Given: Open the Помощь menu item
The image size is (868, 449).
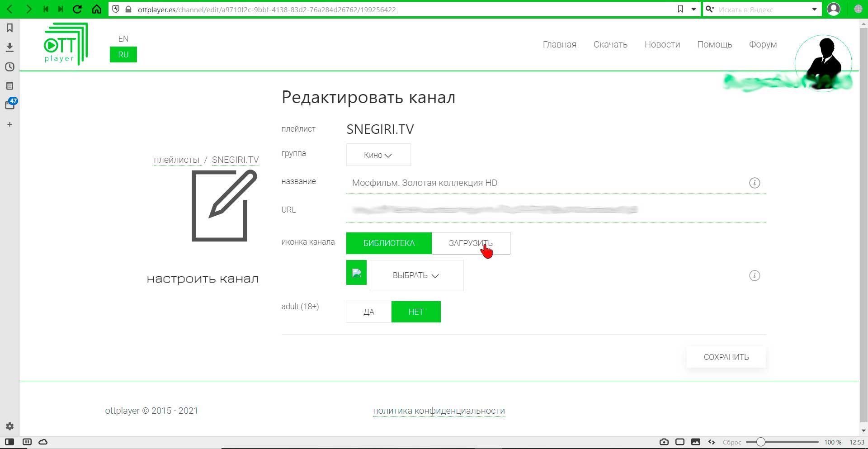Looking at the screenshot, I should tap(715, 44).
